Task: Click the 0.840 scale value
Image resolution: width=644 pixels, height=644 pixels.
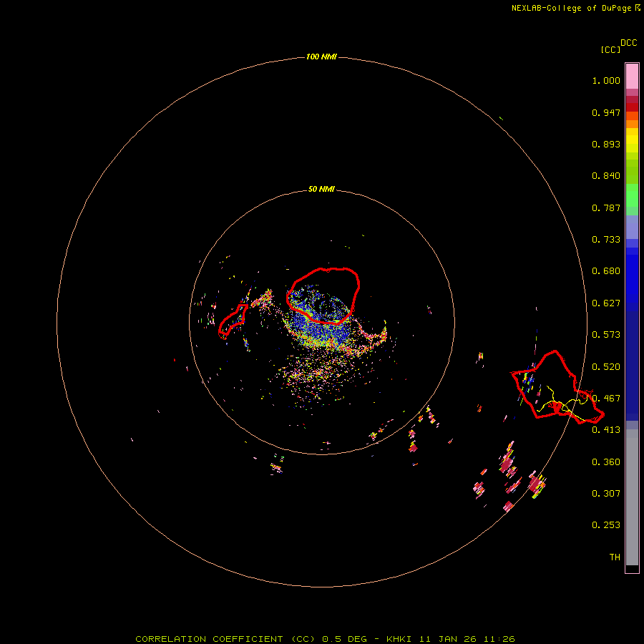Action: 606,176
